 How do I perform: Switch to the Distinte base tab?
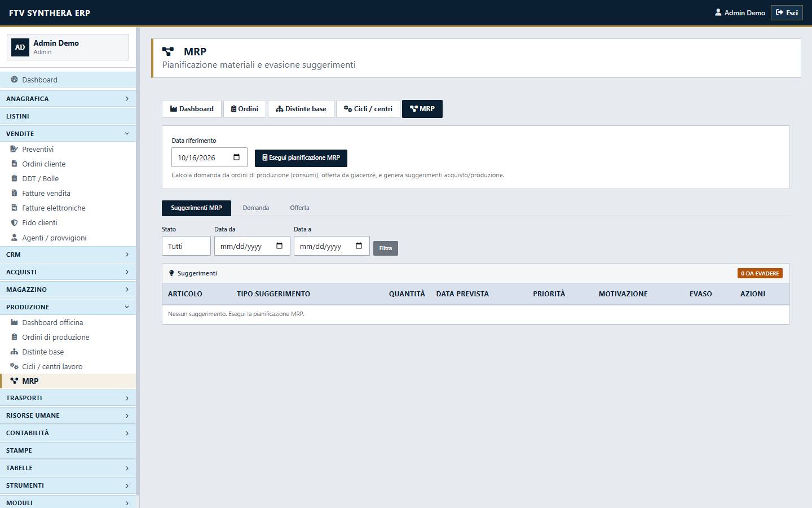301,109
